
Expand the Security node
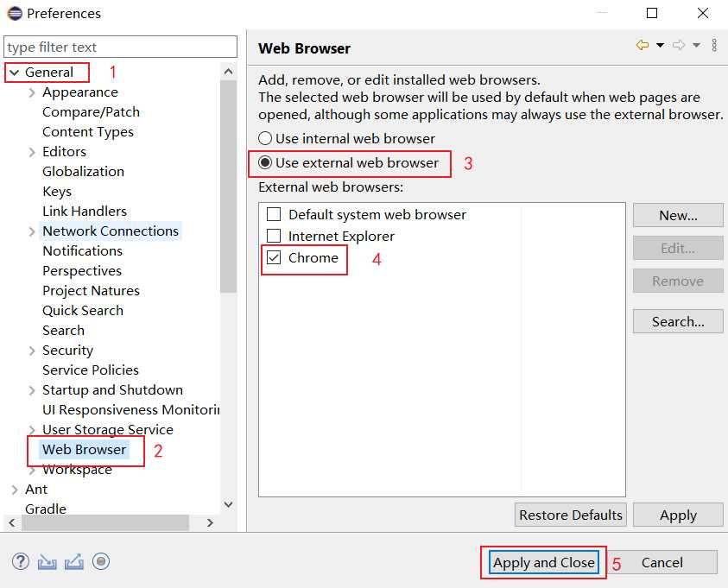32,351
